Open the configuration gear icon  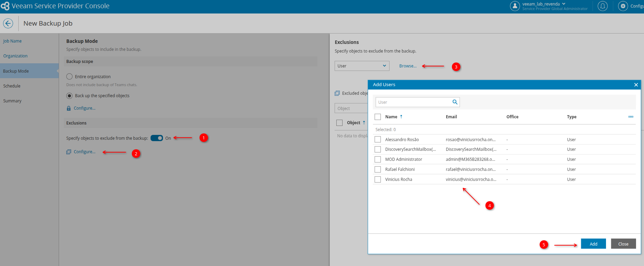pos(623,6)
